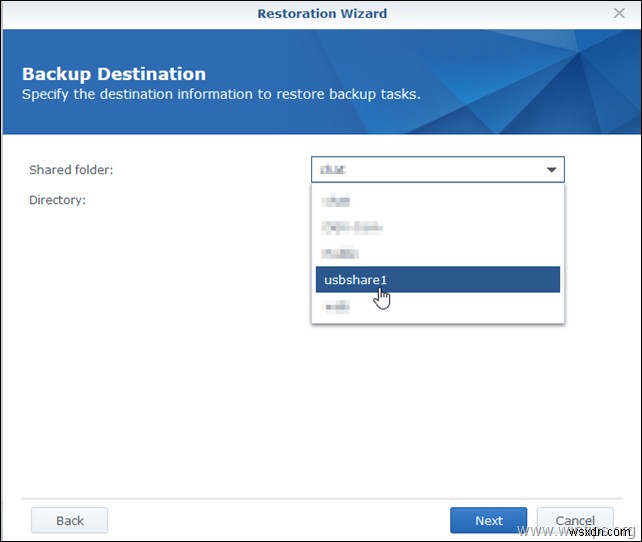
Task: Click the Shared folder combo box field
Action: click(438, 169)
